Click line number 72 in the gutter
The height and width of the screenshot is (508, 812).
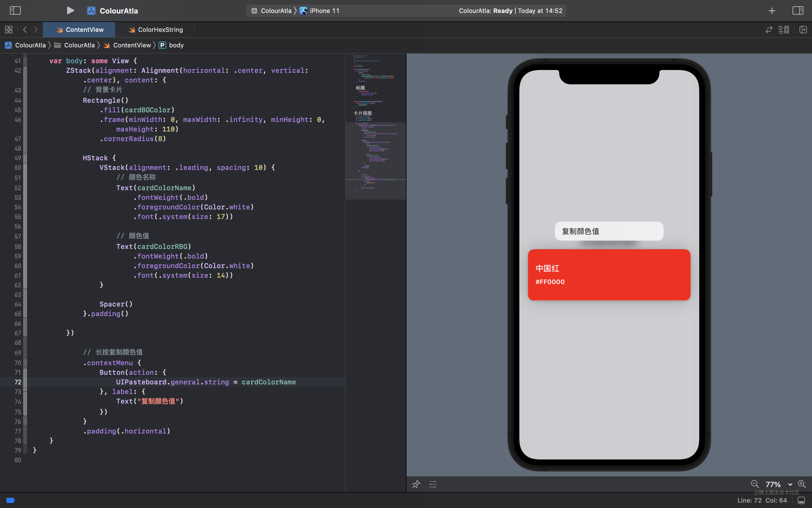point(18,382)
